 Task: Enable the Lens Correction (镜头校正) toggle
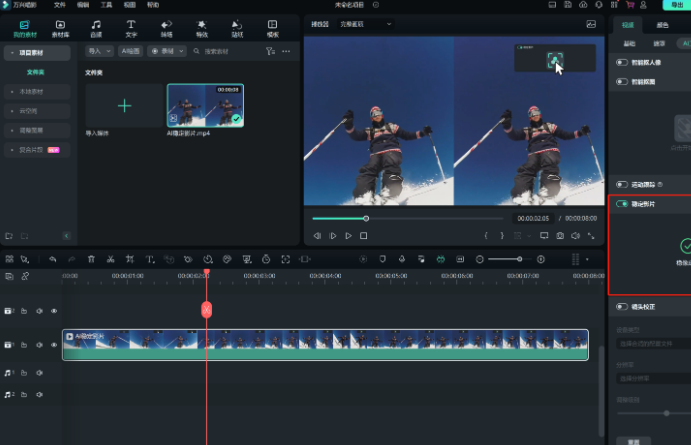pyautogui.click(x=622, y=307)
